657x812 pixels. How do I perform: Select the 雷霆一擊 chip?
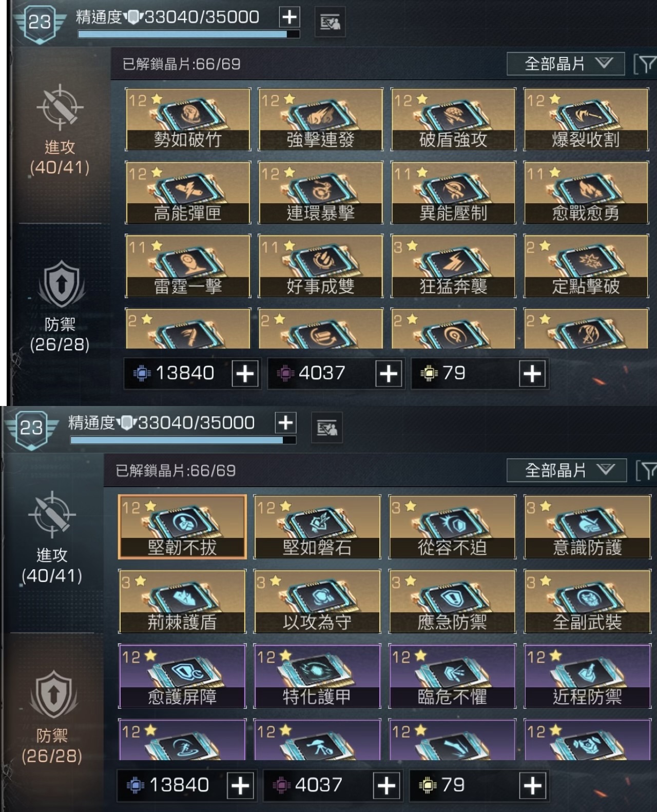point(188,266)
